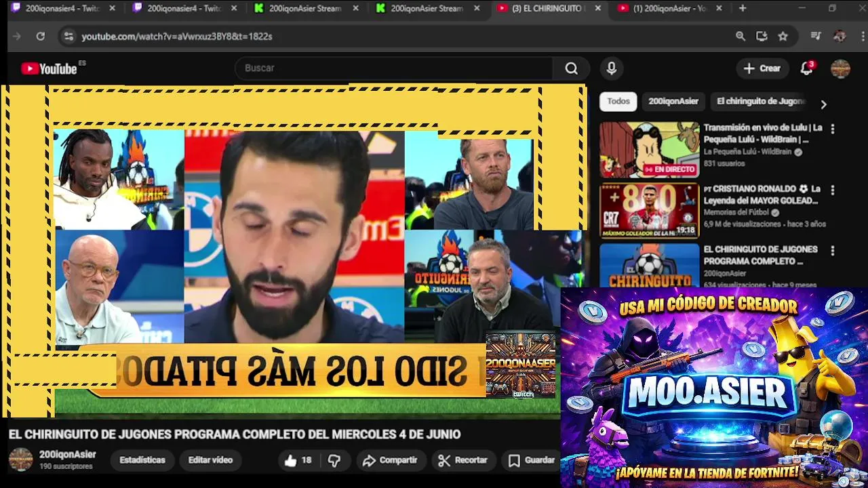The width and height of the screenshot is (868, 488).
Task: Reload the page in Chrome
Action: pos(40,37)
